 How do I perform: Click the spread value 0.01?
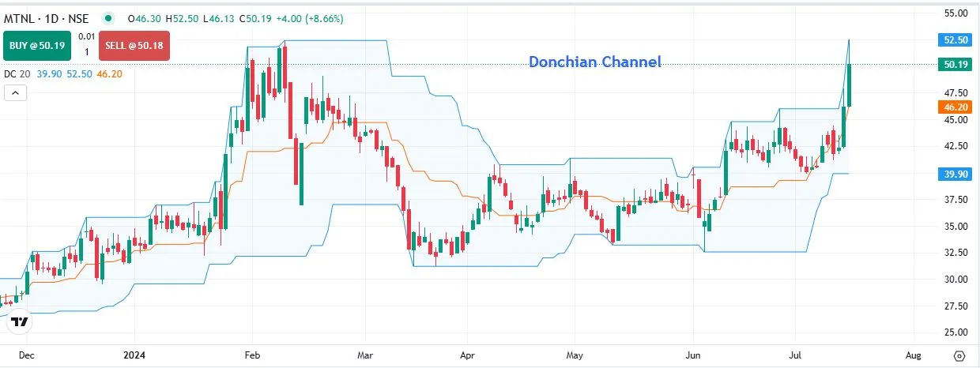pos(86,36)
